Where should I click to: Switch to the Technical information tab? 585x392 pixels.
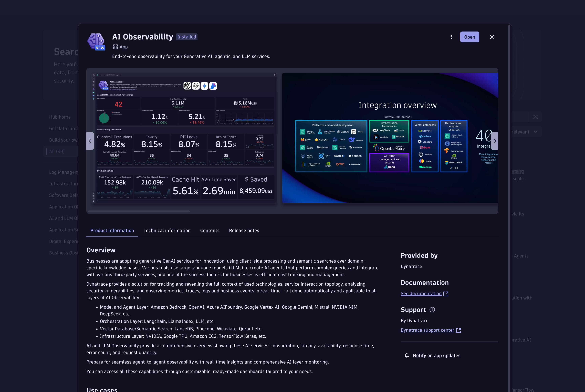167,231
